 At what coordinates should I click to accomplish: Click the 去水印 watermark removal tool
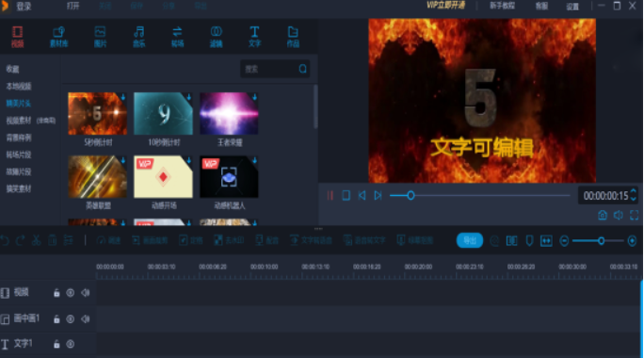229,240
